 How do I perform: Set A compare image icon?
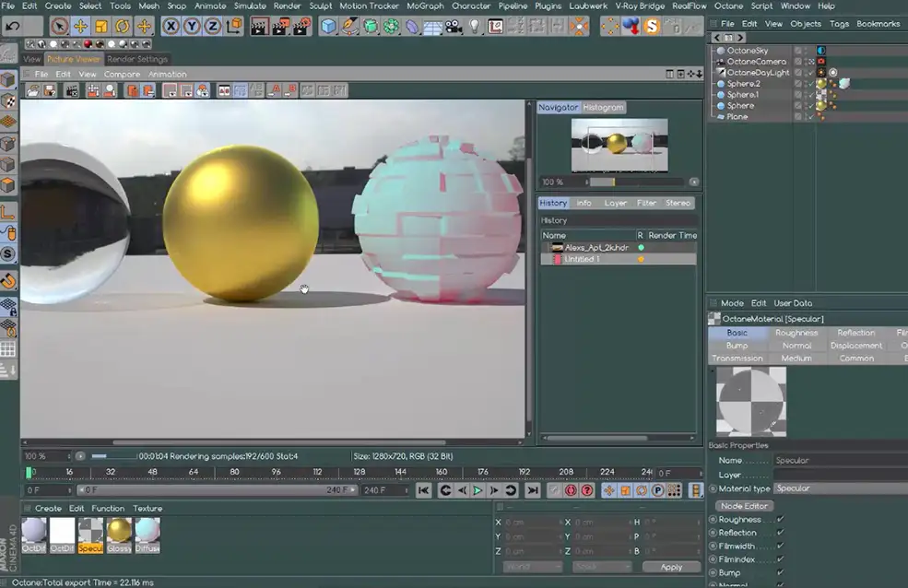click(x=275, y=90)
